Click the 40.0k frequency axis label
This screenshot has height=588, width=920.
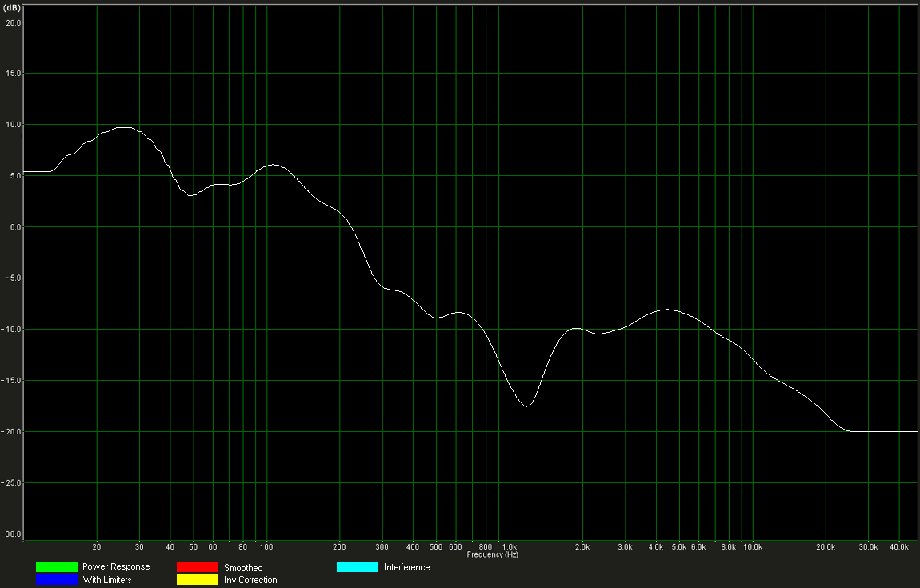click(x=899, y=547)
